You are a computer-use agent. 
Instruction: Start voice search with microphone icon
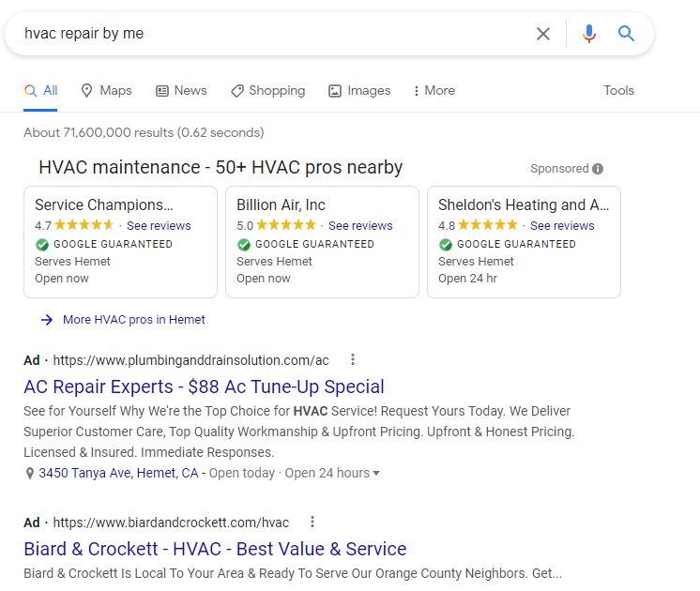pos(588,34)
